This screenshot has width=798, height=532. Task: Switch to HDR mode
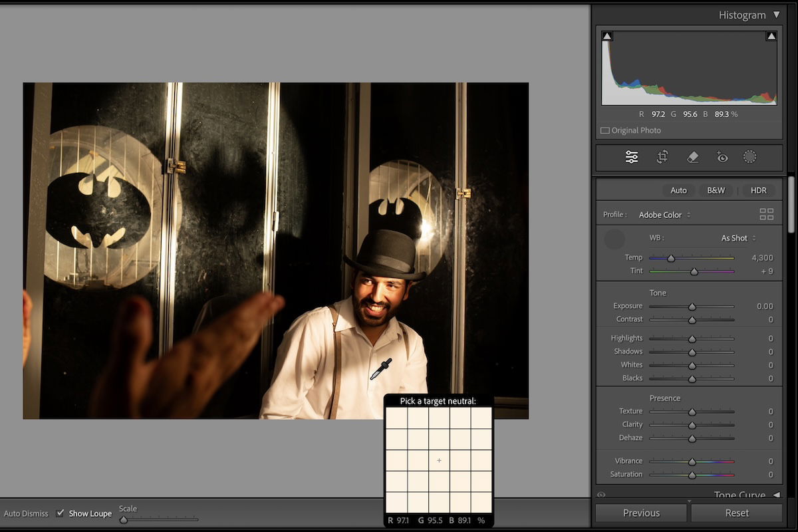[758, 190]
